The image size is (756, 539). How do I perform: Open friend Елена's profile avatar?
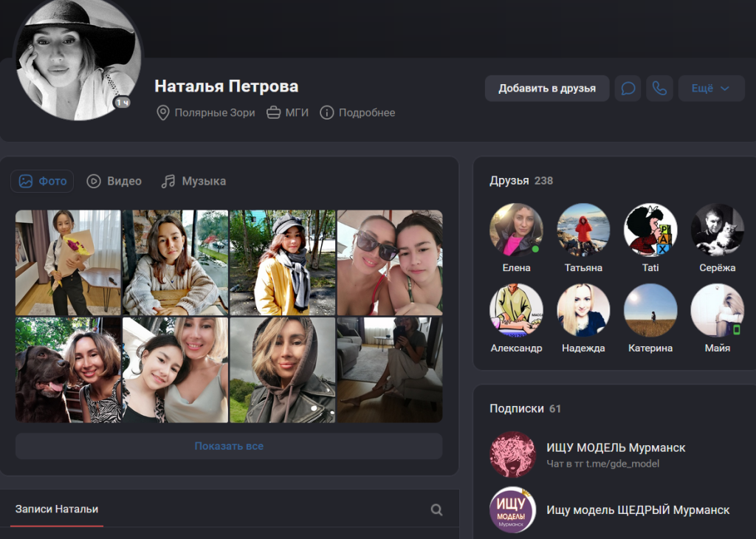516,230
